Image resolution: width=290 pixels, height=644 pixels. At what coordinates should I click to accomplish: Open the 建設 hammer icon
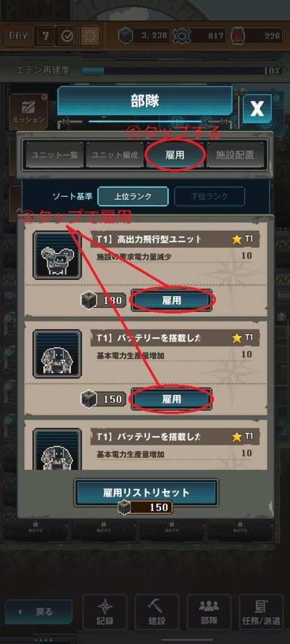click(157, 611)
